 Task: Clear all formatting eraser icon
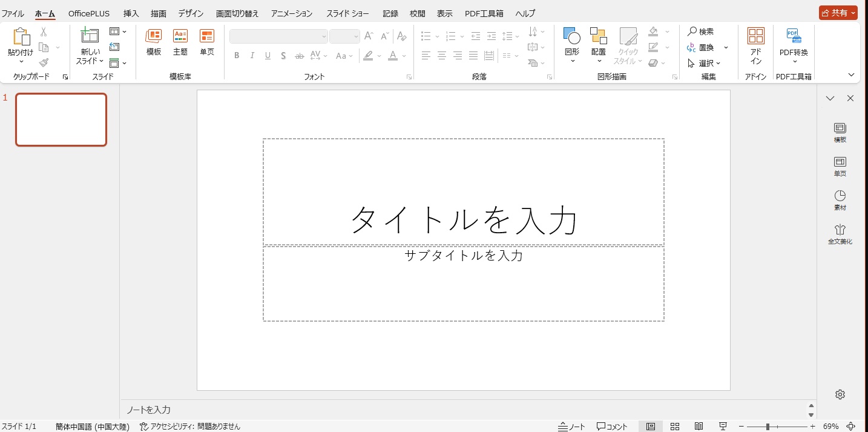401,36
